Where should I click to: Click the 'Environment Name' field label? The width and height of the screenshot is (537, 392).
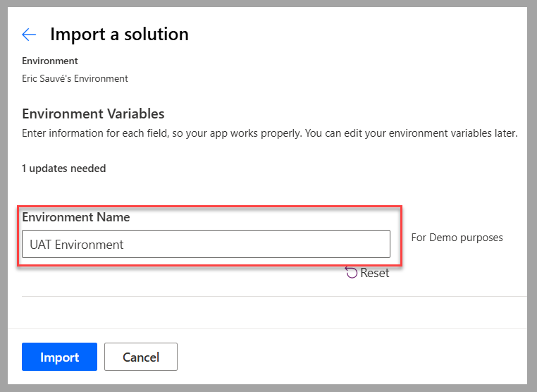(x=76, y=217)
